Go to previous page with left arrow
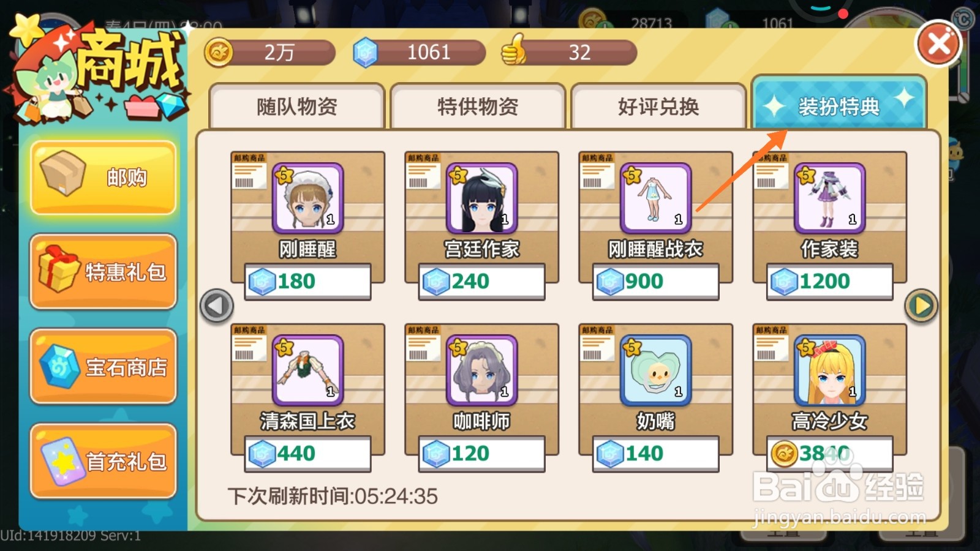 [x=217, y=305]
